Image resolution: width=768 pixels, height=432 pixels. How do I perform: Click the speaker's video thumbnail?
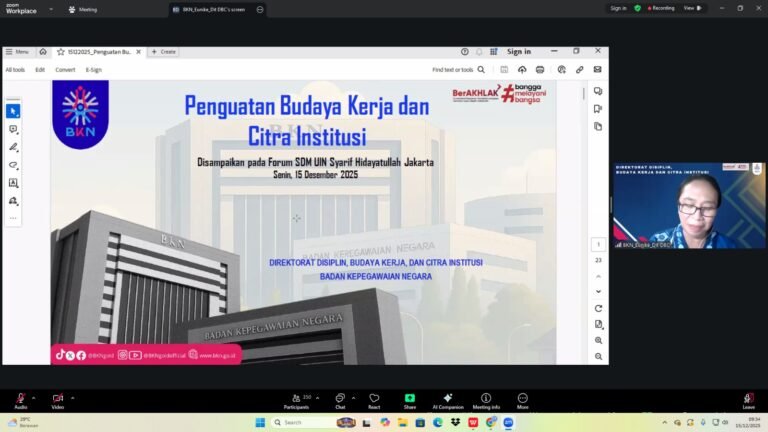[x=688, y=205]
